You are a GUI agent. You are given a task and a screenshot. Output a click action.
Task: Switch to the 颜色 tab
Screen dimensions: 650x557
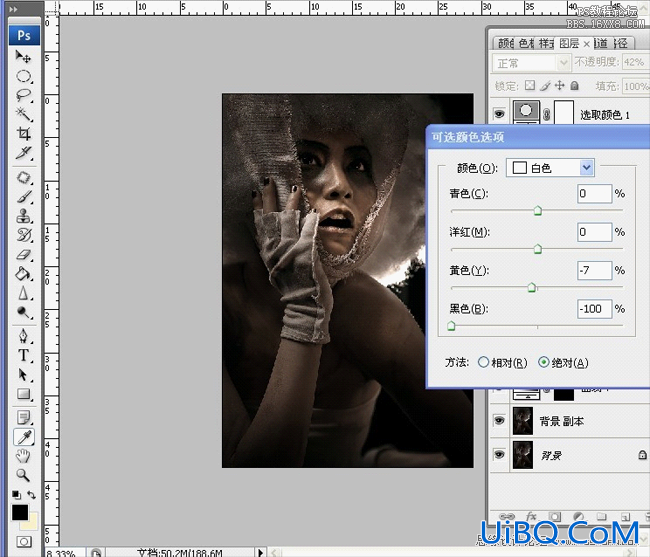pyautogui.click(x=506, y=44)
